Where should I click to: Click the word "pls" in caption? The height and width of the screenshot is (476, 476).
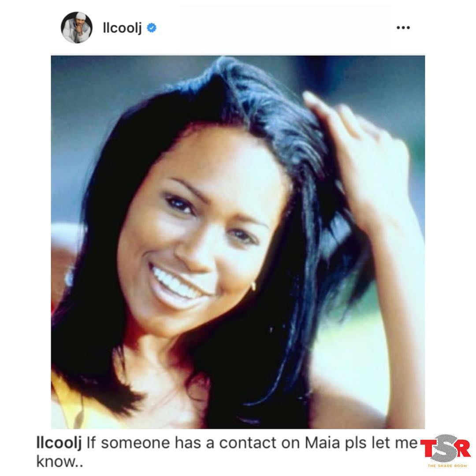pyautogui.click(x=354, y=444)
